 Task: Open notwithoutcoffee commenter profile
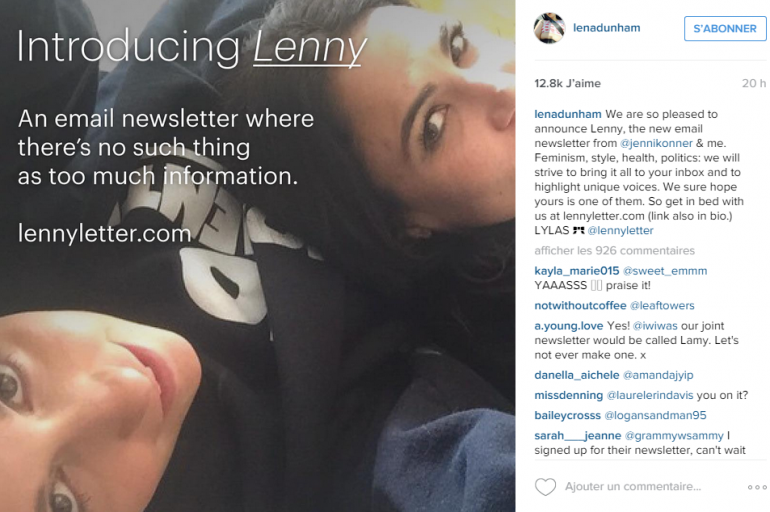[580, 305]
